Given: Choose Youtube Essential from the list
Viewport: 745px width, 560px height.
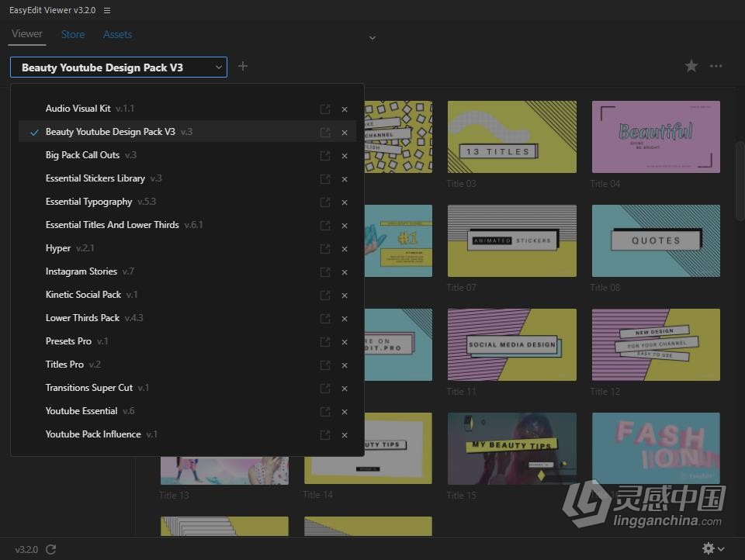Looking at the screenshot, I should pos(187,411).
